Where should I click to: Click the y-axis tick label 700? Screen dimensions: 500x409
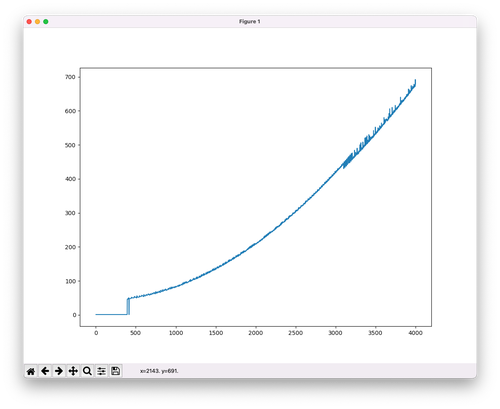(x=70, y=77)
